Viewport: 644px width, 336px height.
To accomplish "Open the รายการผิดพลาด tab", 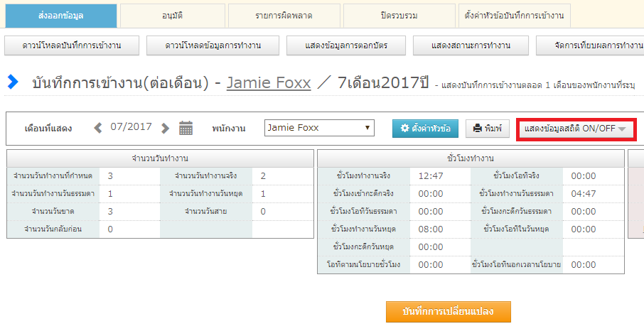I will point(283,16).
